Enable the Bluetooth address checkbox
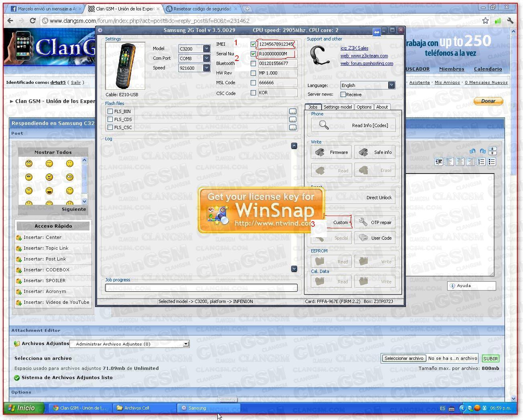This screenshot has height=420, width=523. (253, 63)
